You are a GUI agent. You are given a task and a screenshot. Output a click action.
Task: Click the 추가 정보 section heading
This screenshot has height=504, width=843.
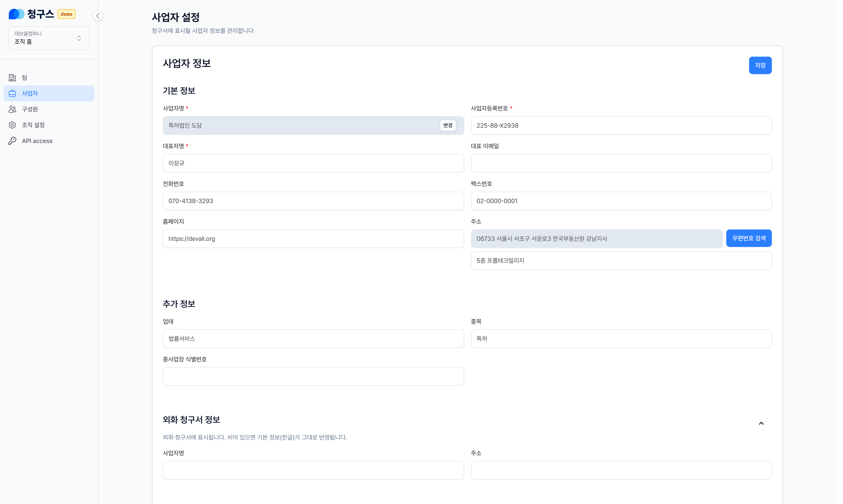pyautogui.click(x=179, y=304)
